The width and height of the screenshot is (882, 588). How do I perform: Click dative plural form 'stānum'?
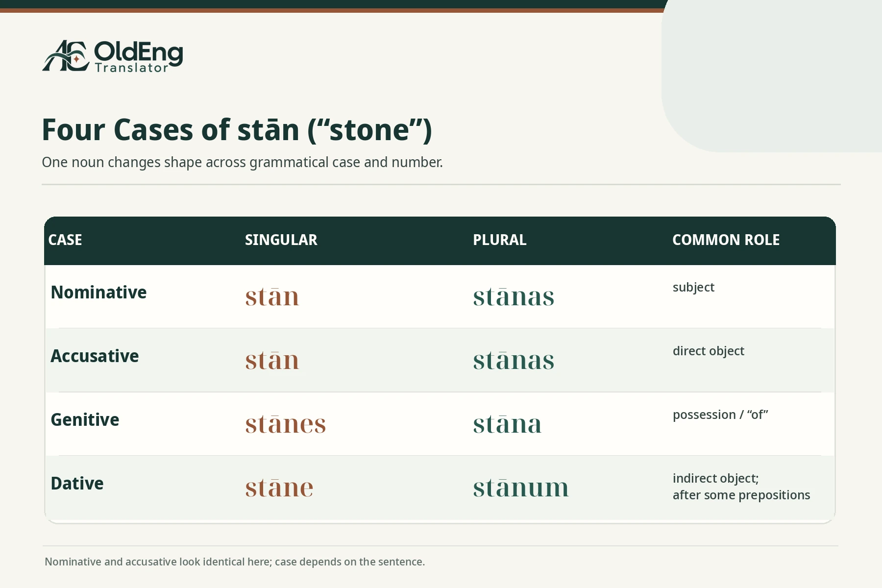click(x=521, y=488)
